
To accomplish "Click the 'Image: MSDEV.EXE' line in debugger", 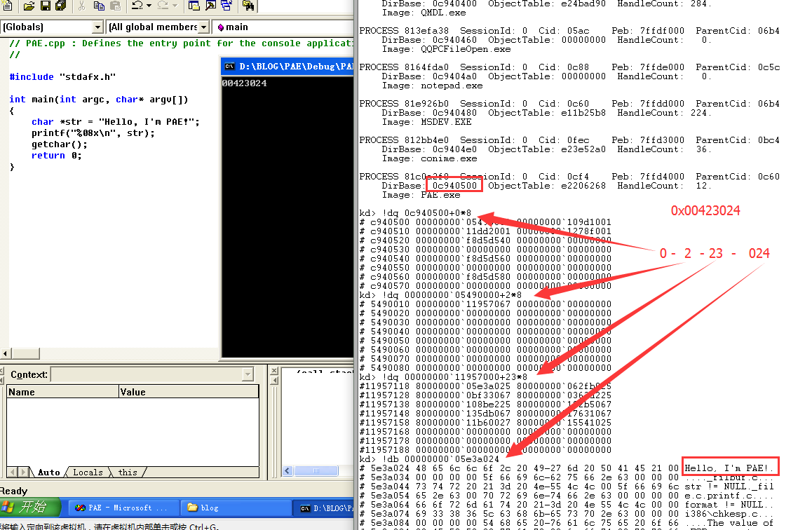I will 427,121.
